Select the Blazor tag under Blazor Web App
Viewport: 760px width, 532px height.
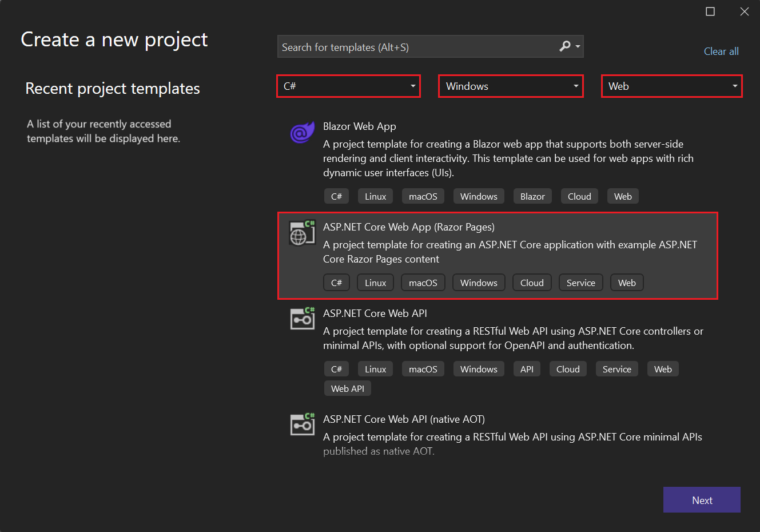[x=532, y=196]
